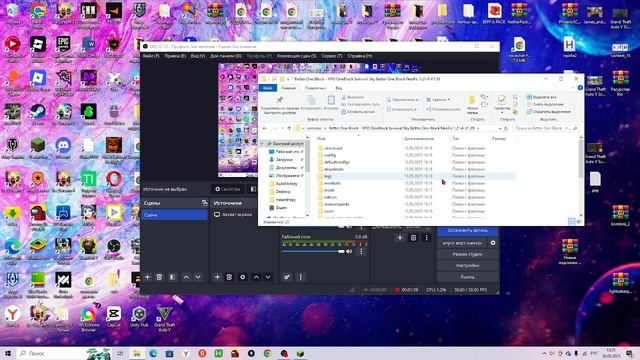Click Остановить запись in OBS

(x=467, y=231)
